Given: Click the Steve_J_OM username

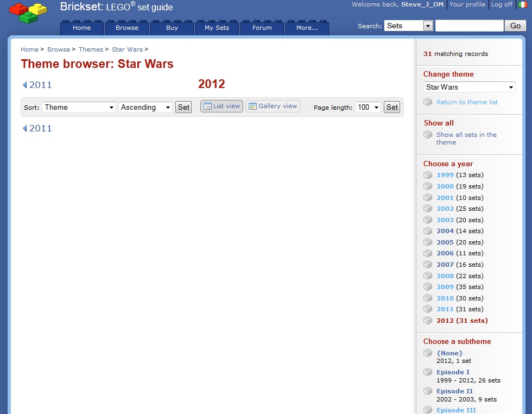Looking at the screenshot, I should [422, 4].
